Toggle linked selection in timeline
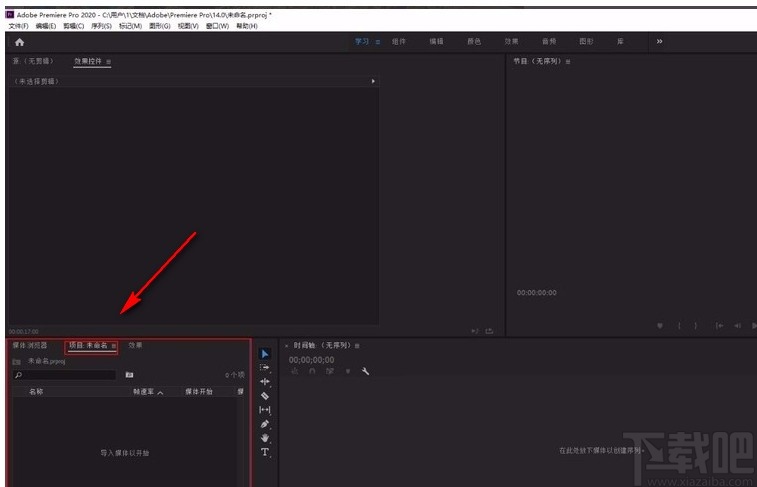 click(x=330, y=371)
